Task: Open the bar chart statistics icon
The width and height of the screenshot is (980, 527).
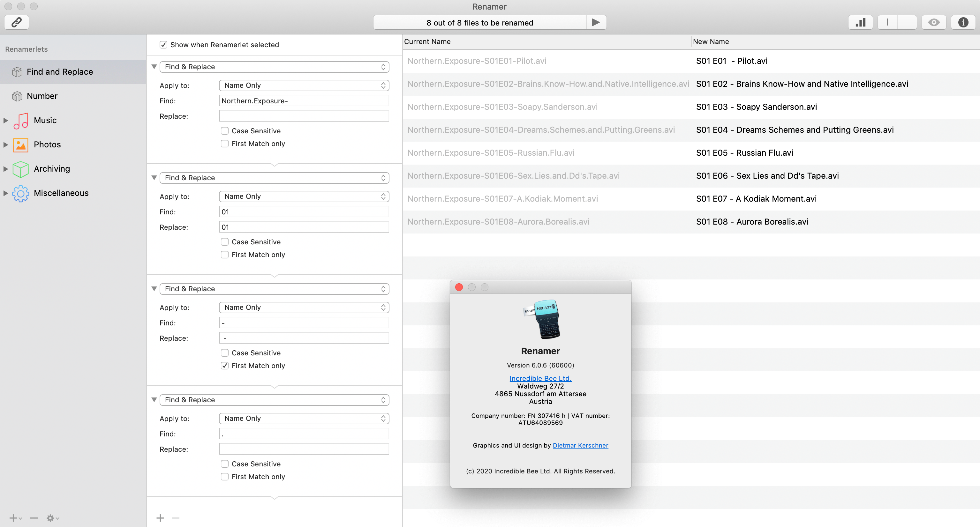Action: [861, 22]
